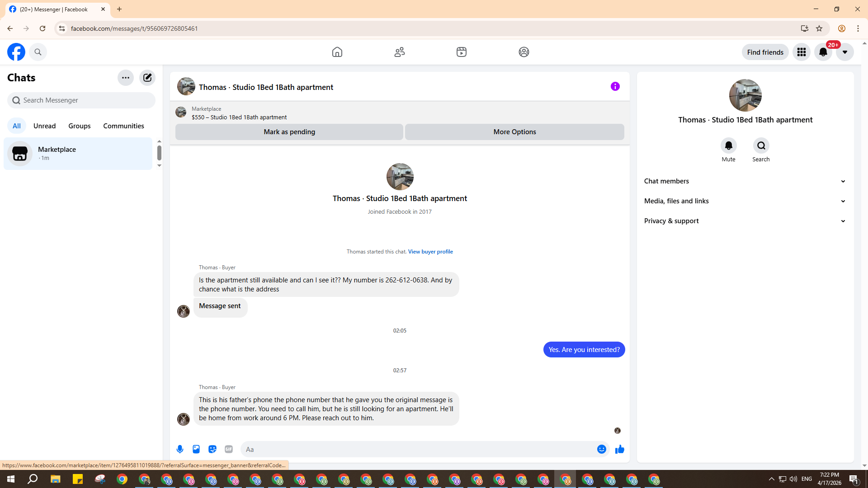Open the emoji picker in message box
The image size is (868, 488).
click(x=601, y=449)
